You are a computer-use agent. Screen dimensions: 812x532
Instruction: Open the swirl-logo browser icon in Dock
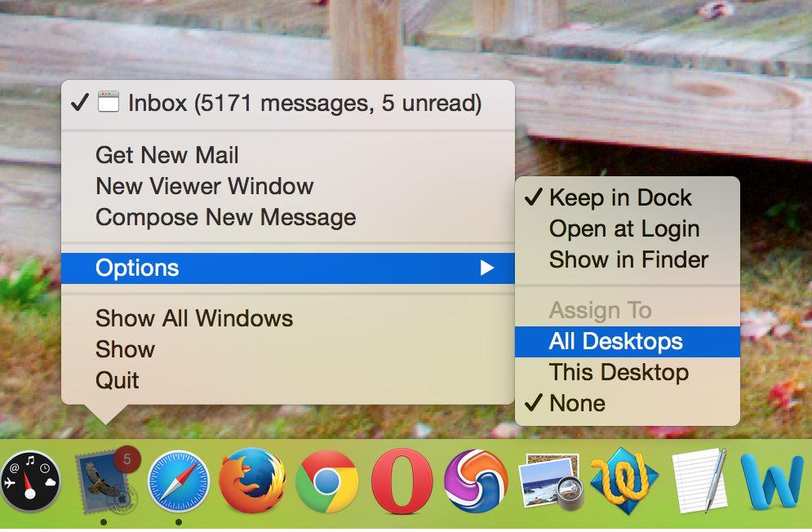click(x=476, y=481)
